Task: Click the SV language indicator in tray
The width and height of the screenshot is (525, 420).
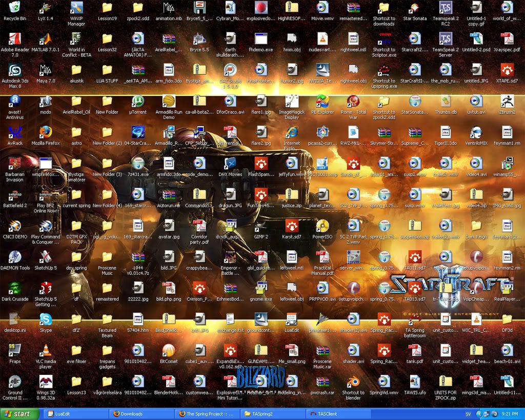Action: (x=468, y=414)
